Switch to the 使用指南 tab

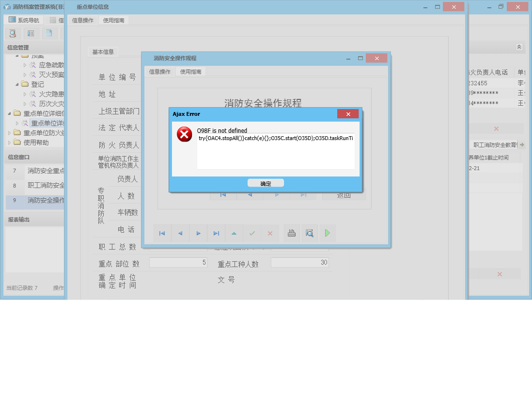(114, 20)
